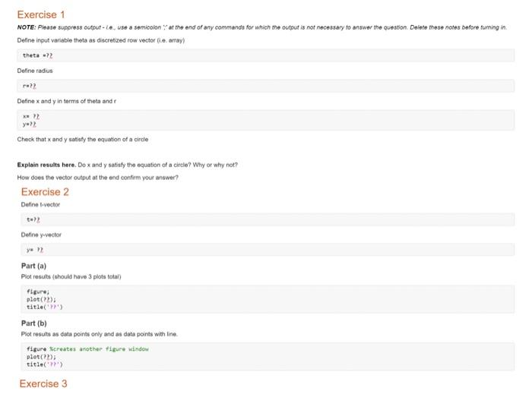The image size is (532, 394).
Task: Click the Exercise 3 heading
Action: point(43,383)
